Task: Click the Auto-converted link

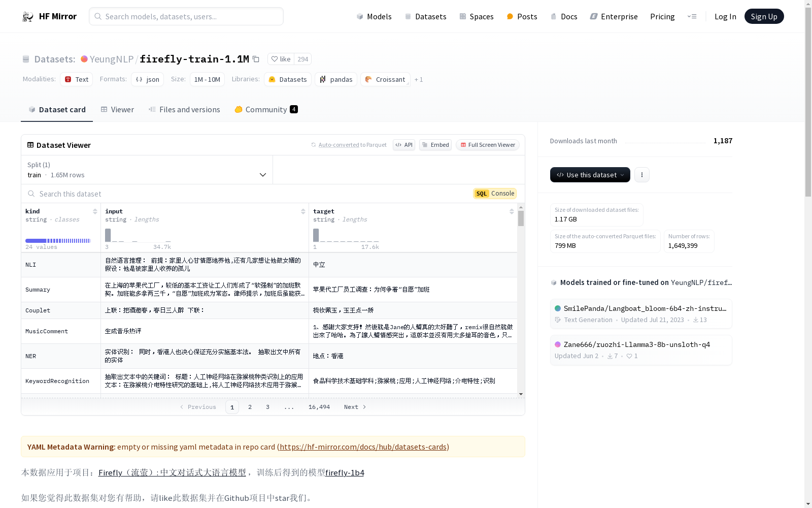Action: pos(339,145)
